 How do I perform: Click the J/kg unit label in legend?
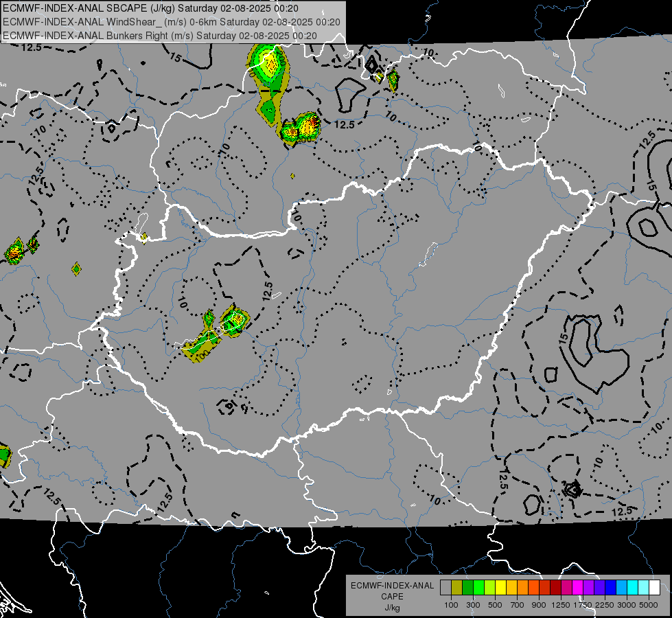[392, 608]
